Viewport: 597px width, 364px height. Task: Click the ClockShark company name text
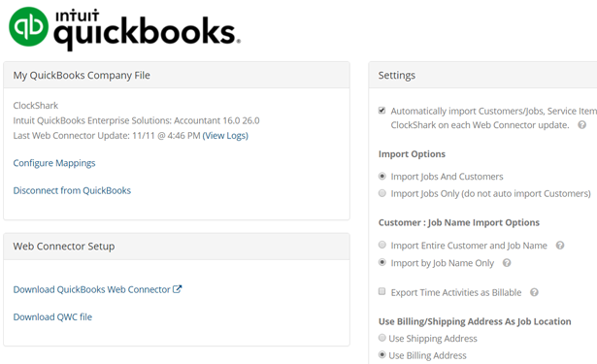click(x=36, y=106)
